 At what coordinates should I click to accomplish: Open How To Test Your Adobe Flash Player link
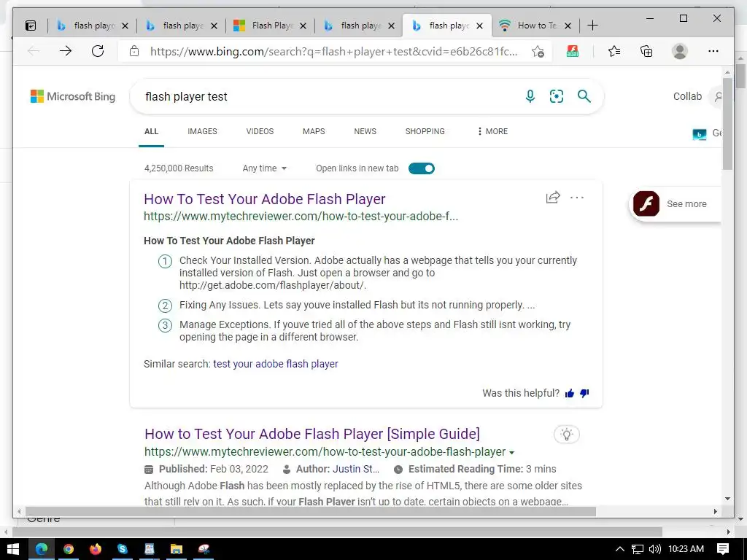pyautogui.click(x=264, y=199)
